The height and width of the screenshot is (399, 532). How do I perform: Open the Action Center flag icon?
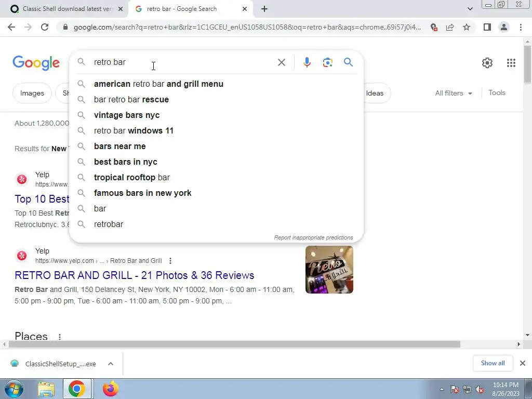(454, 390)
